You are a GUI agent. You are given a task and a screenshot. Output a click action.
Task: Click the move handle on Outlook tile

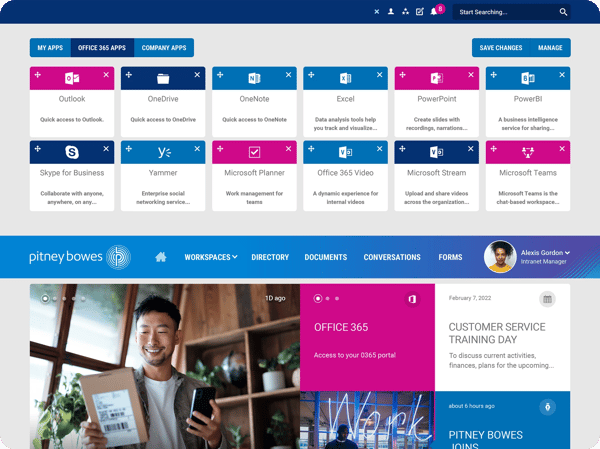[x=38, y=75]
